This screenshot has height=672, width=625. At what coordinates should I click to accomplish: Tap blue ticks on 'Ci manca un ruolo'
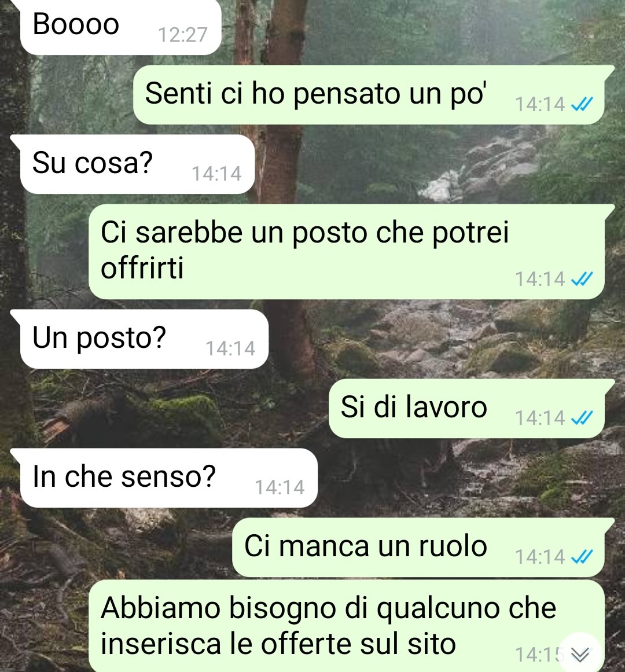[583, 557]
